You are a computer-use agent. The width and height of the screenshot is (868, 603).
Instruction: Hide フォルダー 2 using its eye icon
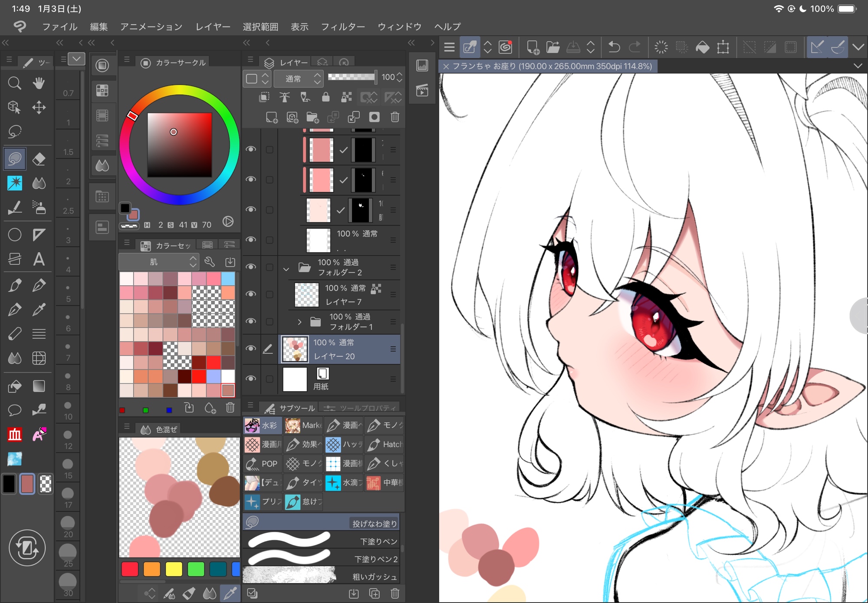click(x=251, y=267)
